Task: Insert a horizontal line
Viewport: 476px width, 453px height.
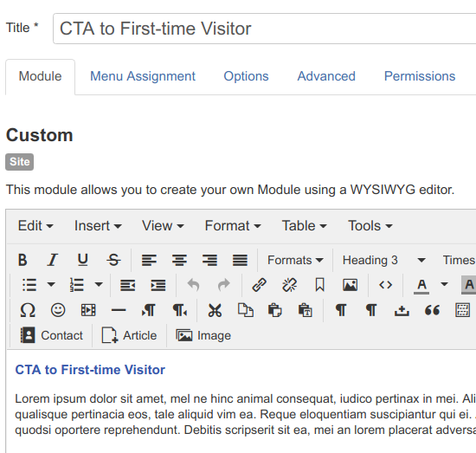Action: point(119,310)
